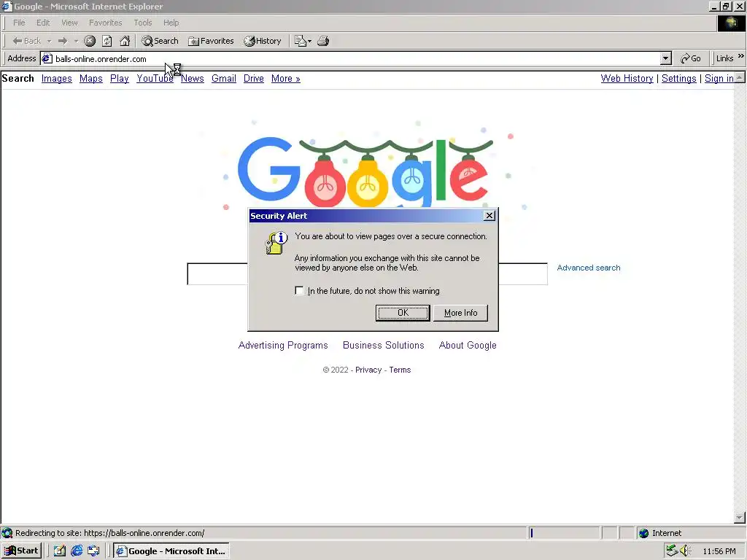Open the Play link
The height and width of the screenshot is (560, 747).
(120, 79)
